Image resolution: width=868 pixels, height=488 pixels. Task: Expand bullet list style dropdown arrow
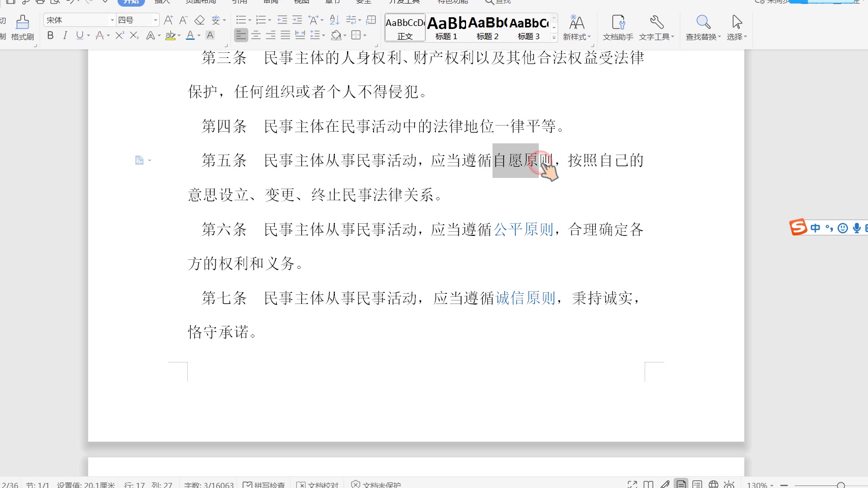coord(249,20)
